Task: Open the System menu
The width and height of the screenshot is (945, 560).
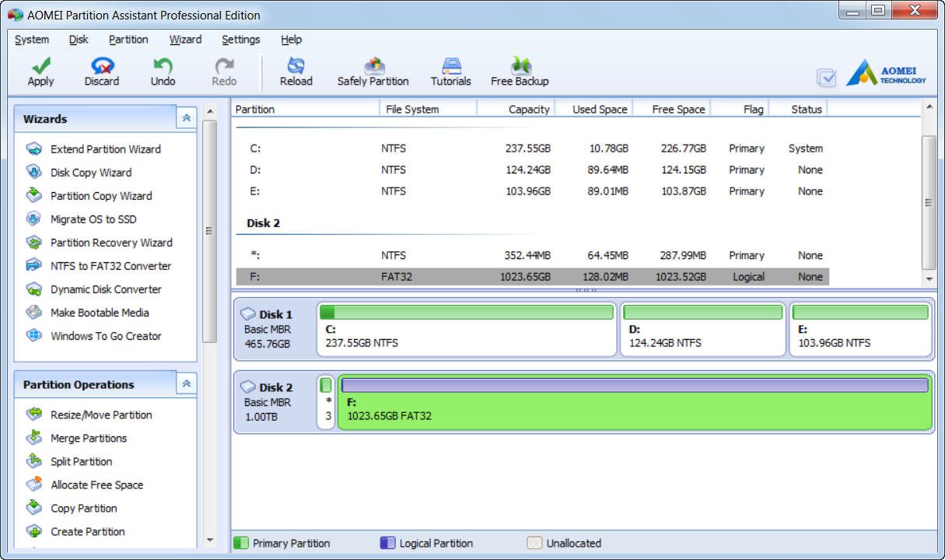Action: point(32,40)
